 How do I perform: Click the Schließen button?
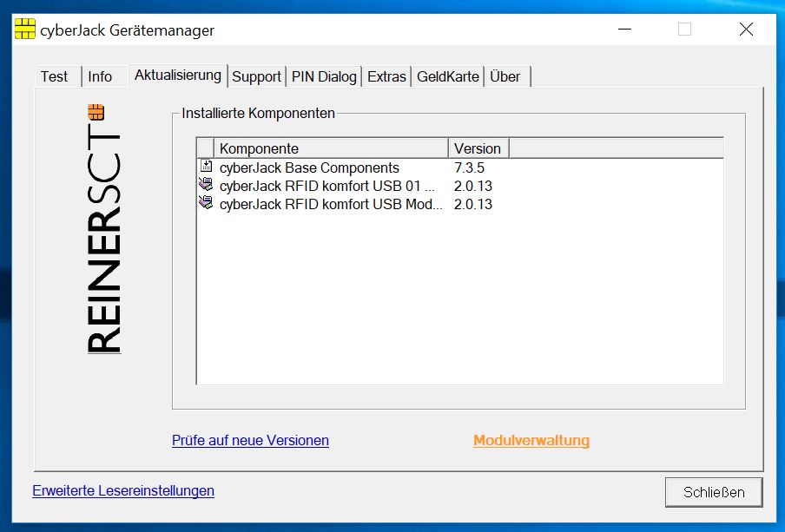click(x=714, y=492)
